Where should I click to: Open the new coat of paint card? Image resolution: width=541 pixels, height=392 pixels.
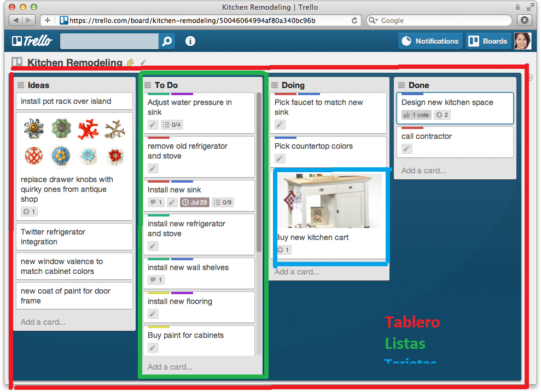[x=74, y=296]
